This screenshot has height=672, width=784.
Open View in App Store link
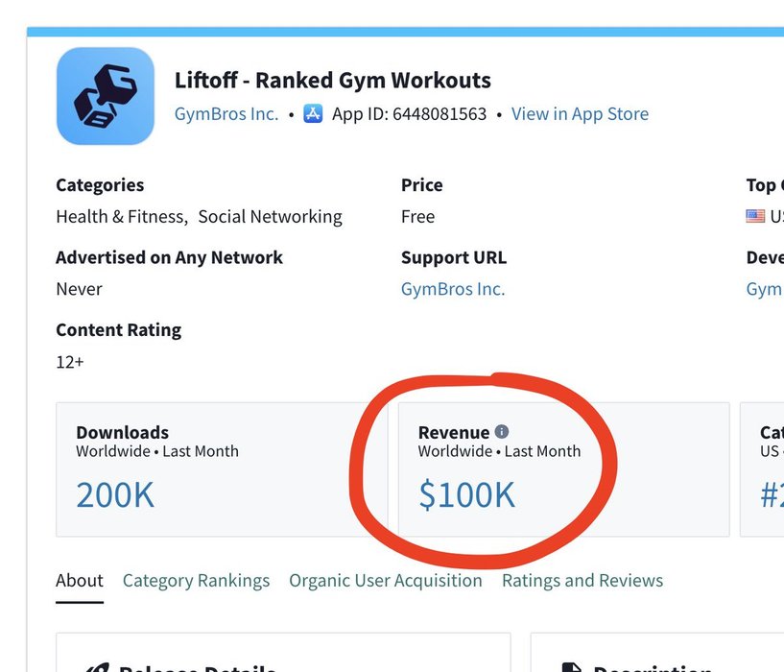coord(580,114)
